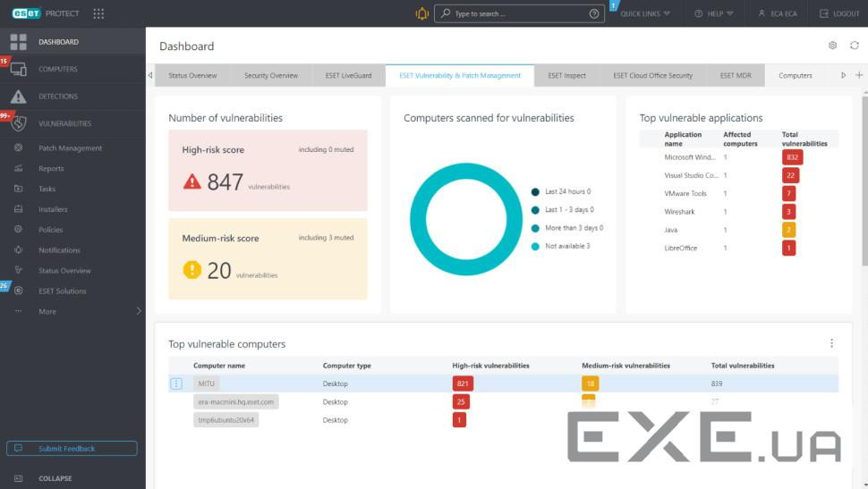
Task: Sort by the Computer name column header
Action: coord(218,366)
